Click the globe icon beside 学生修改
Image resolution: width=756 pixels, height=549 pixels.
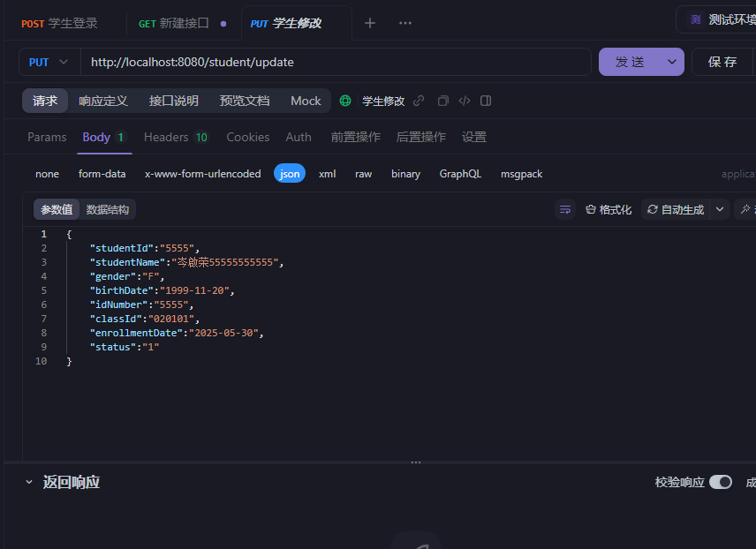pos(345,101)
